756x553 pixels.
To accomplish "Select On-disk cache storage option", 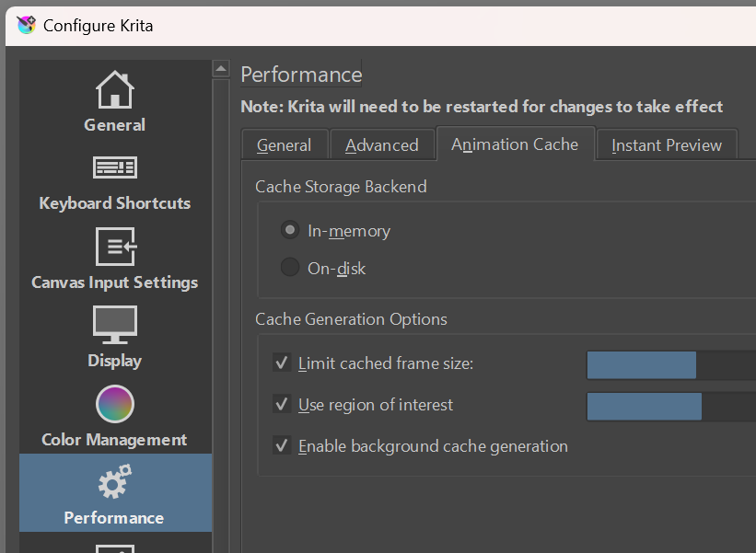I will click(290, 268).
